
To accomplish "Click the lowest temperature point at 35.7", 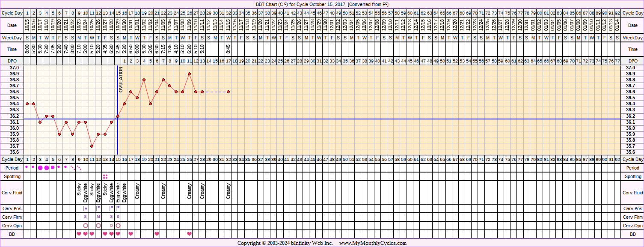I will (x=92, y=146).
